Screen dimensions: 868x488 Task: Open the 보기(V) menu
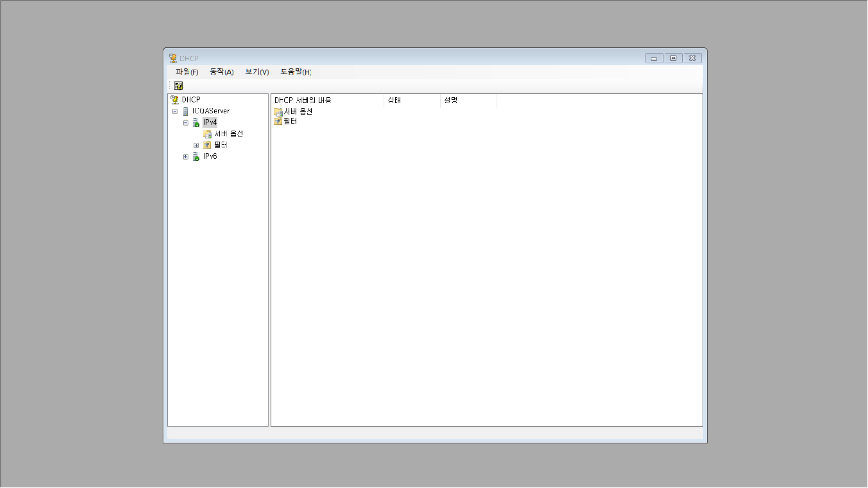[257, 72]
